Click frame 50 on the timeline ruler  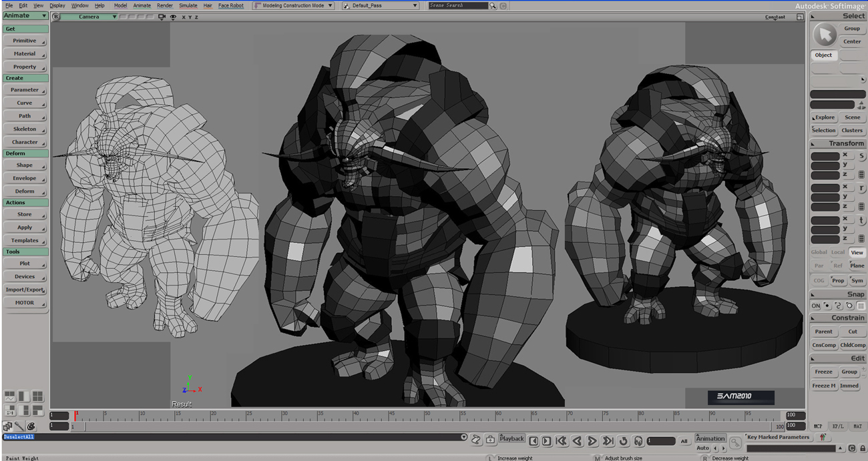tap(427, 416)
